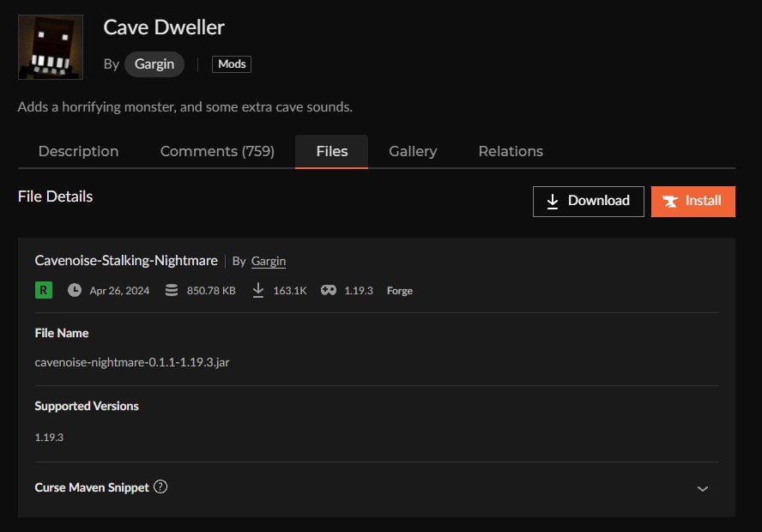762x532 pixels.
Task: Select the Files tab
Action: [x=331, y=151]
